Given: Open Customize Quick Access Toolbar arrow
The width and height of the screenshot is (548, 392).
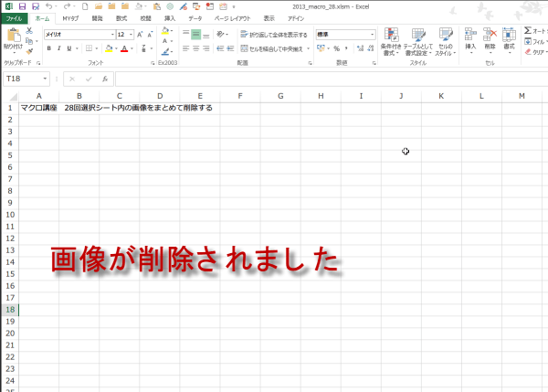Looking at the screenshot, I should pyautogui.click(x=234, y=6).
